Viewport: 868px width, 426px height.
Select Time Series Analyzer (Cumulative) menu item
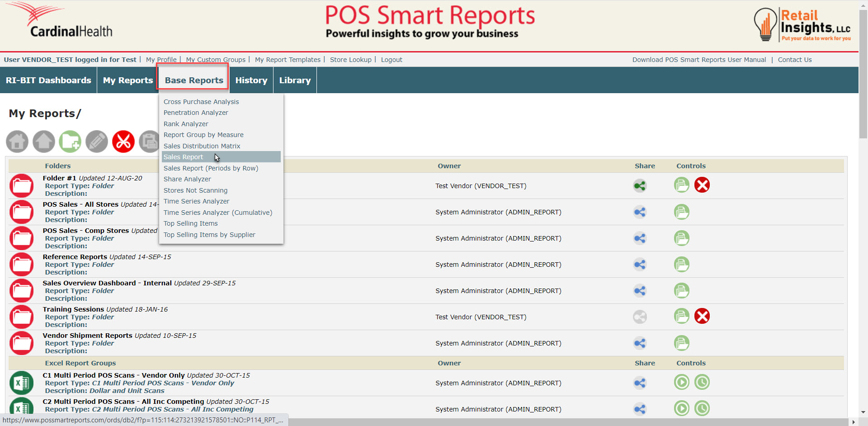click(218, 213)
